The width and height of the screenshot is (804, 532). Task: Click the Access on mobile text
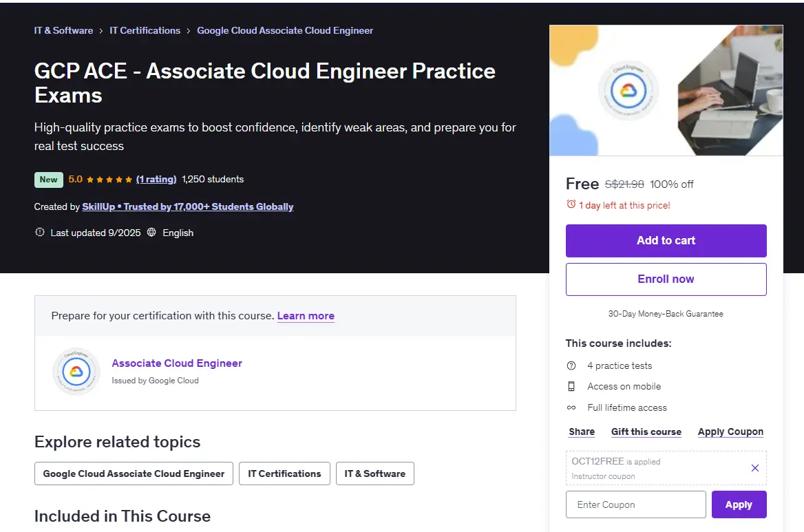[x=624, y=387]
